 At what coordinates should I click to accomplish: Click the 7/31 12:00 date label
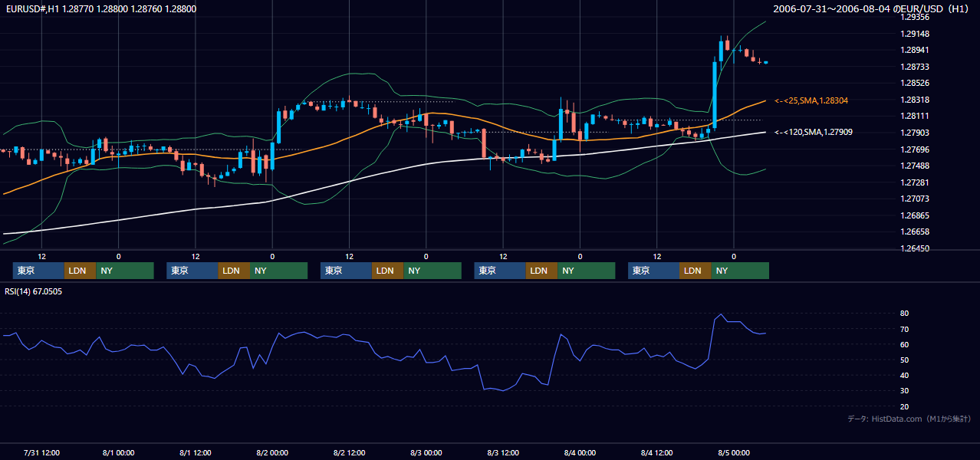tap(41, 452)
